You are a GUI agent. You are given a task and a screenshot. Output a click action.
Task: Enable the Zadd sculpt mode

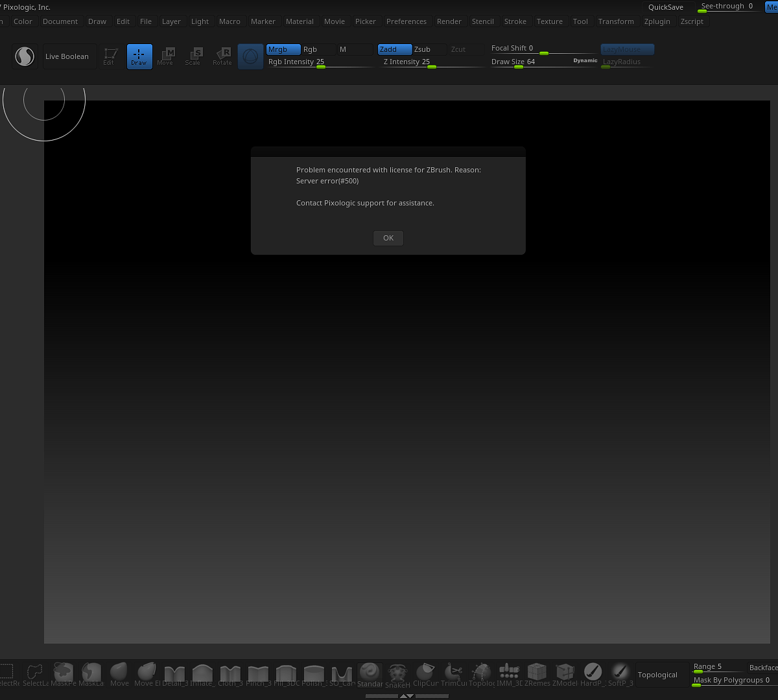click(395, 49)
